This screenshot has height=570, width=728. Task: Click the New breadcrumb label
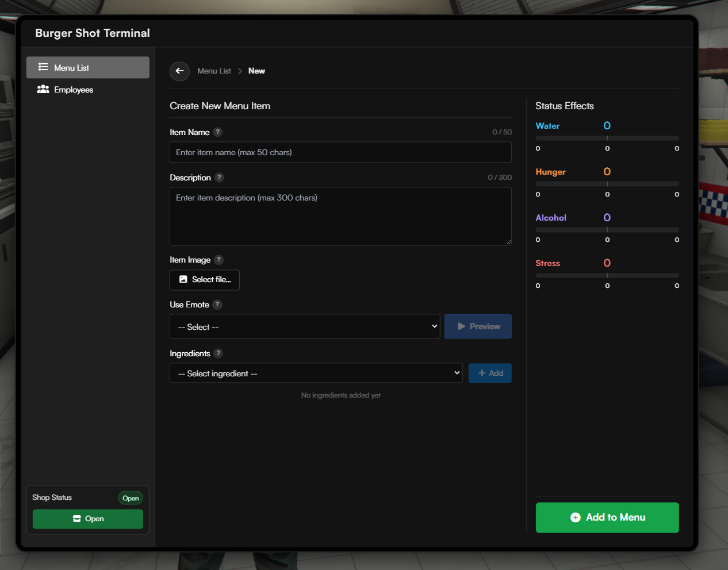[x=256, y=71]
